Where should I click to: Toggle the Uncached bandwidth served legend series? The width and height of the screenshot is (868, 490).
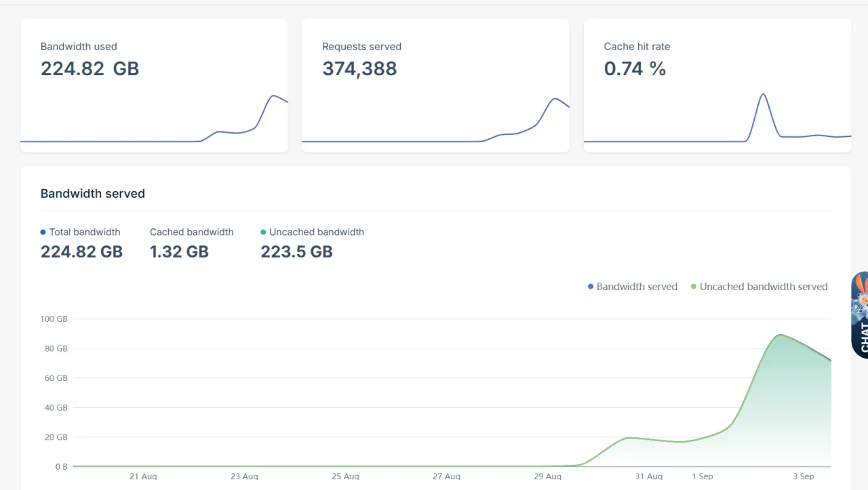(x=759, y=287)
